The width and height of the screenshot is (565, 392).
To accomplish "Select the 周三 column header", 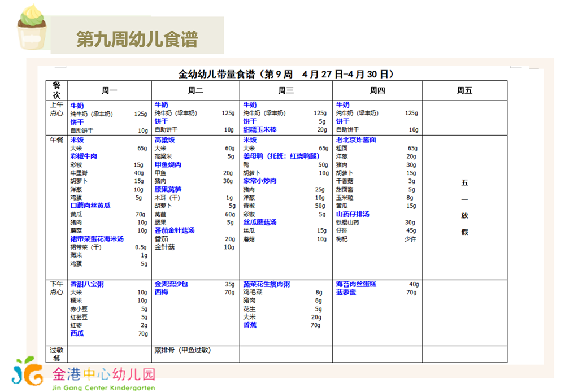I will click(286, 90).
